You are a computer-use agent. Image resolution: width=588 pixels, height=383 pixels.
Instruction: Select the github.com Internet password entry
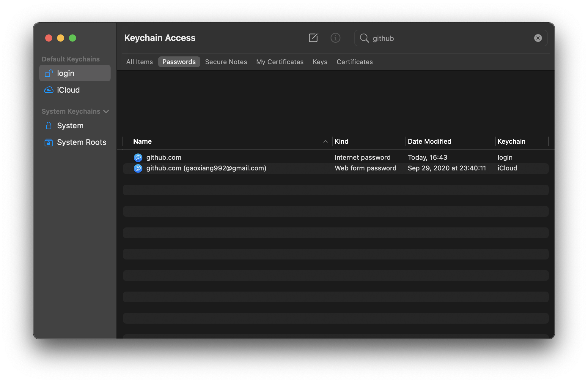[x=208, y=157]
